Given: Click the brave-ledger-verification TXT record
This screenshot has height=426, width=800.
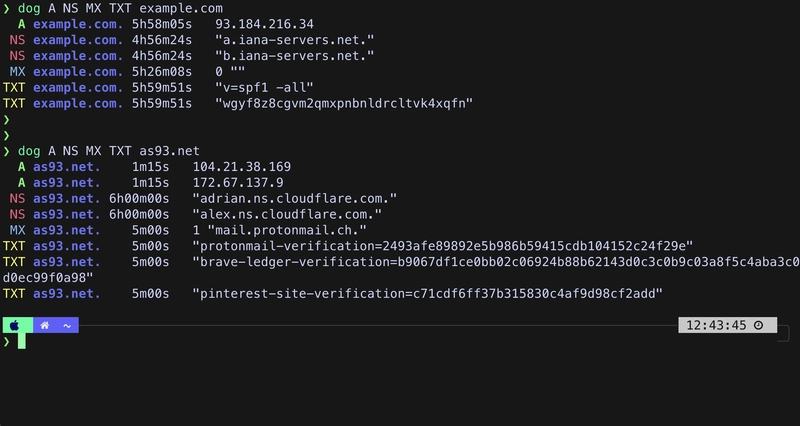Looking at the screenshot, I should point(497,262).
